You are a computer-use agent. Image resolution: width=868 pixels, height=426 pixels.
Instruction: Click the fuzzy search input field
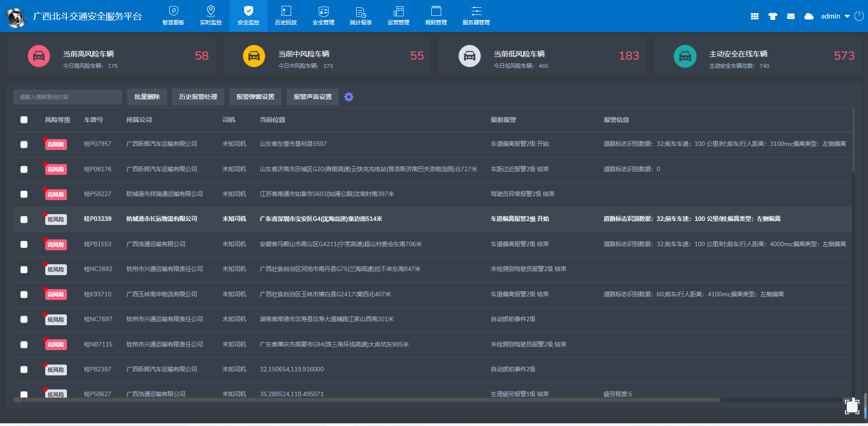[x=68, y=97]
